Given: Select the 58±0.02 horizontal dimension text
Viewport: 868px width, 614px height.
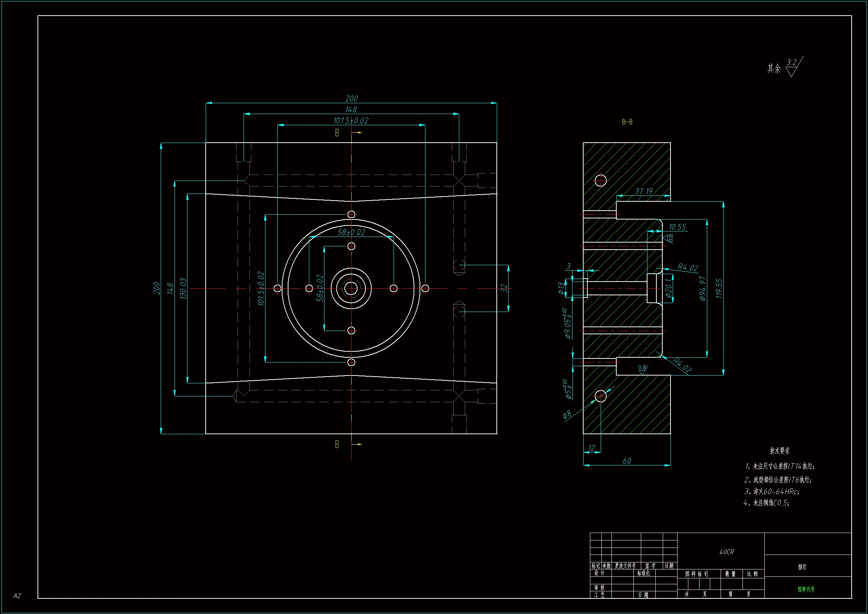Looking at the screenshot, I should pos(351,232).
